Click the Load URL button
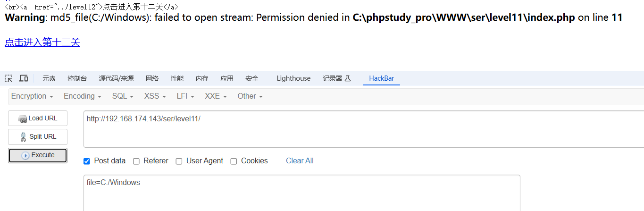This screenshot has height=211, width=644. [x=38, y=118]
